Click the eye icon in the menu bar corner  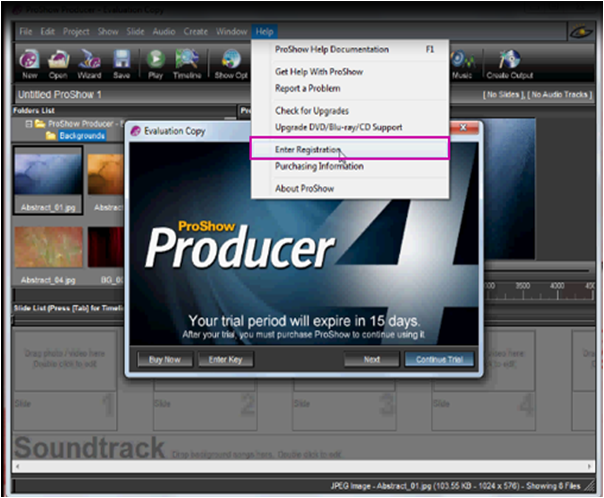[x=581, y=31]
